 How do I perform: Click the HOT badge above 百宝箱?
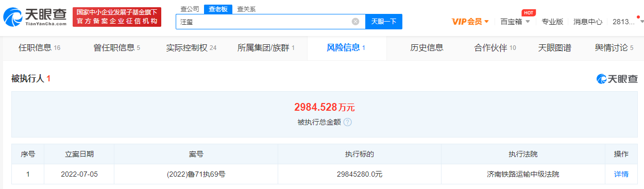click(x=528, y=12)
